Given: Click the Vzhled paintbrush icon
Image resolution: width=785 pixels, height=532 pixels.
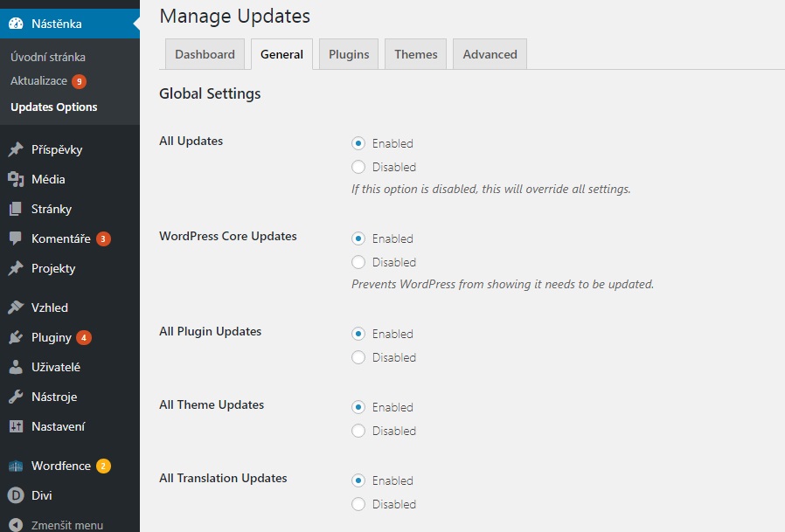Looking at the screenshot, I should [x=16, y=307].
